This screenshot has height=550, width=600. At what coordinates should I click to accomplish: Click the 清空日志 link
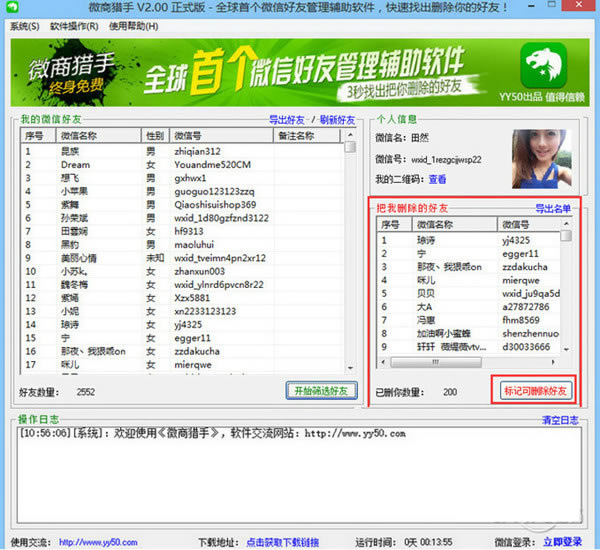(560, 420)
